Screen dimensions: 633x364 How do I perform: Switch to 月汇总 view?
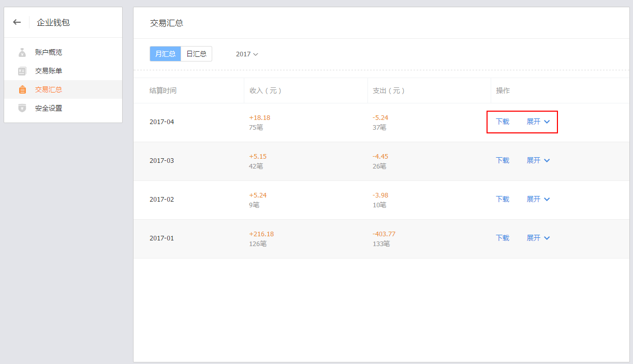click(165, 54)
